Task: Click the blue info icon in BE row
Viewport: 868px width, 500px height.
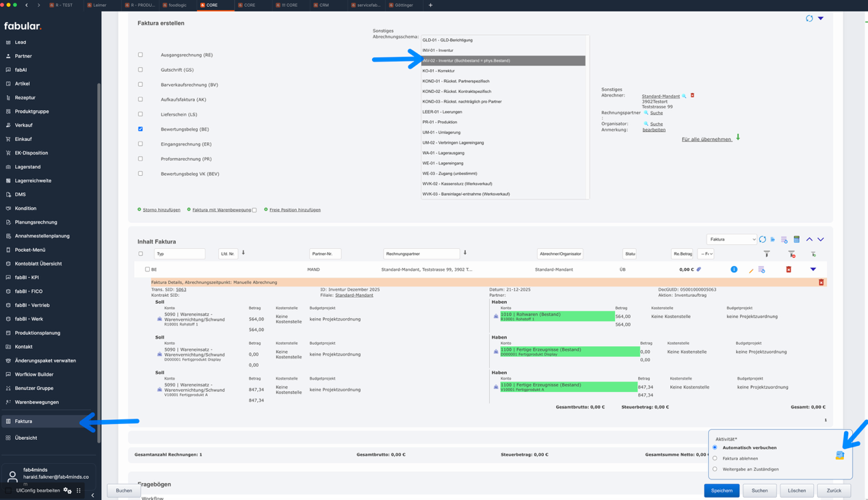Action: (734, 269)
